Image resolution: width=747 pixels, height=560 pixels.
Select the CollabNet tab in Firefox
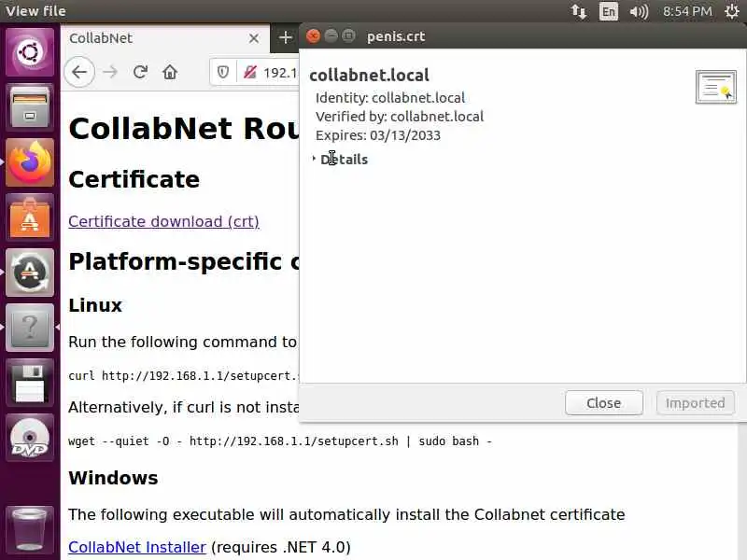coord(165,38)
